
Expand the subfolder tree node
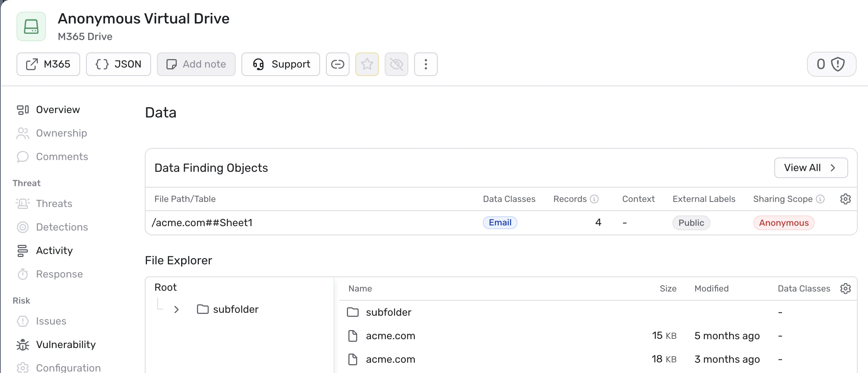(x=176, y=309)
